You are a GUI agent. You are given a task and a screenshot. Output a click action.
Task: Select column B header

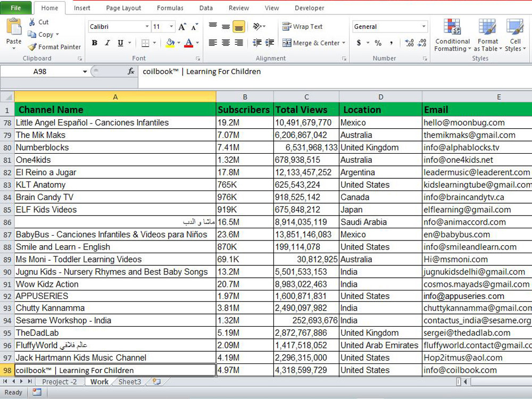point(245,97)
